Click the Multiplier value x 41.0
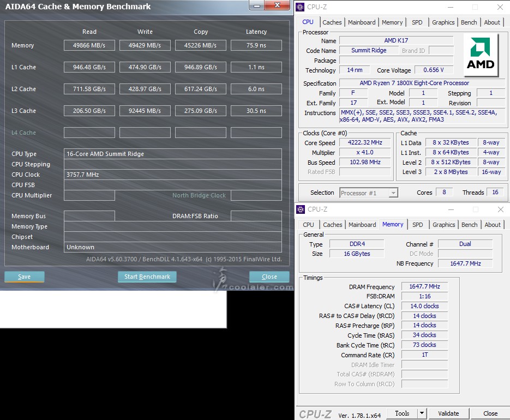Image resolution: width=510 pixels, height=420 pixels. [x=365, y=152]
